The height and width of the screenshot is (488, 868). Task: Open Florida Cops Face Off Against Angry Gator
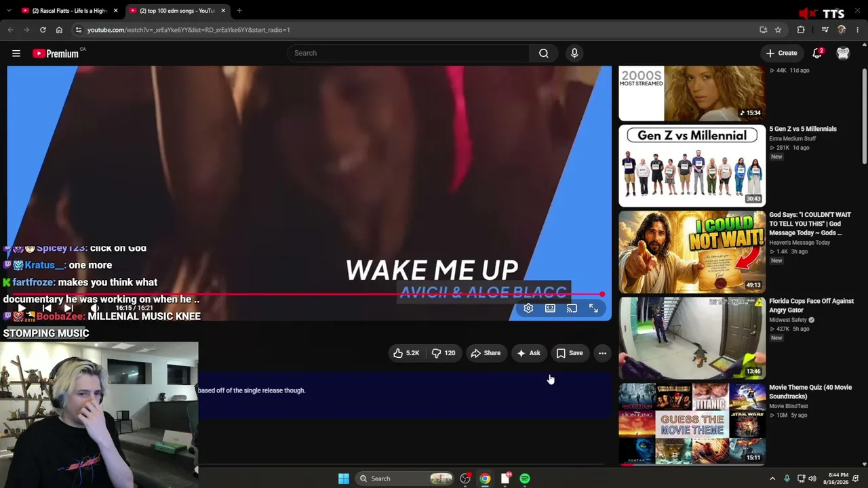point(811,305)
